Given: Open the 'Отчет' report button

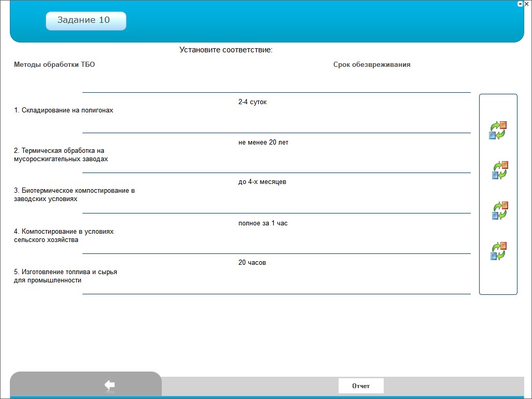Looking at the screenshot, I should pos(361,386).
